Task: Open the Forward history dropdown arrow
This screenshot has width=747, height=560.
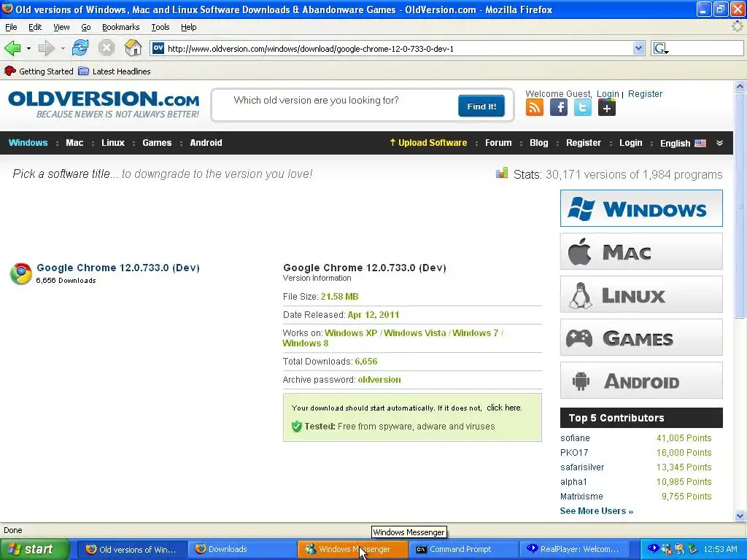Action: point(63,49)
